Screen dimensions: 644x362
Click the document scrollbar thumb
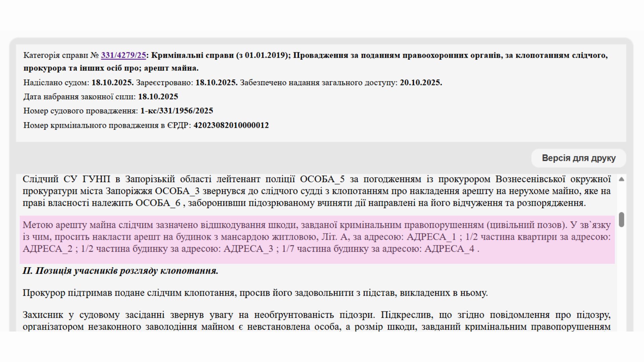(621, 220)
